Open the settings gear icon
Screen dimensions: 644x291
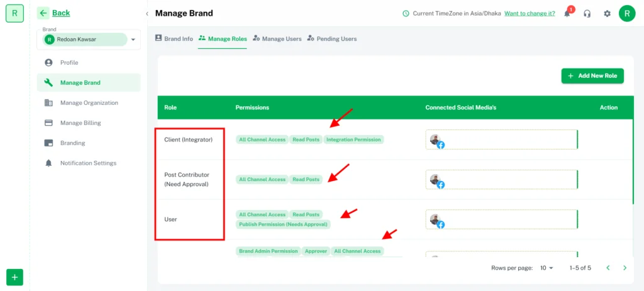607,14
